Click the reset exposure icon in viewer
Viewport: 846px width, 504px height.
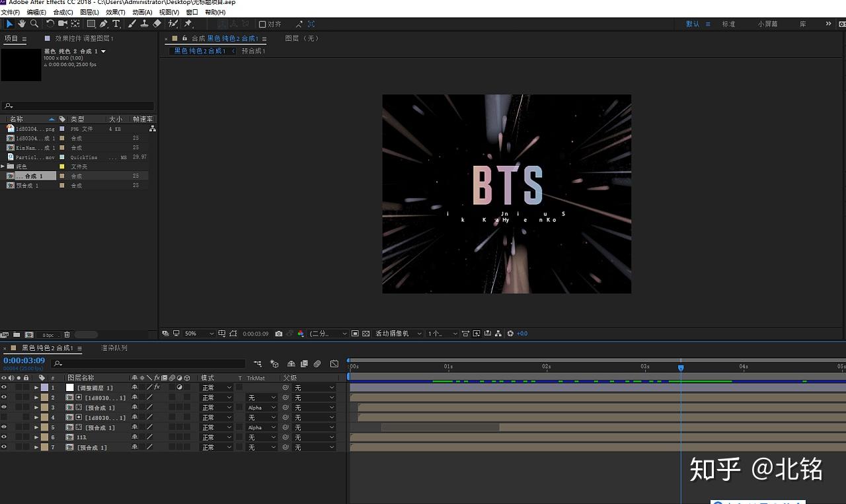(510, 334)
